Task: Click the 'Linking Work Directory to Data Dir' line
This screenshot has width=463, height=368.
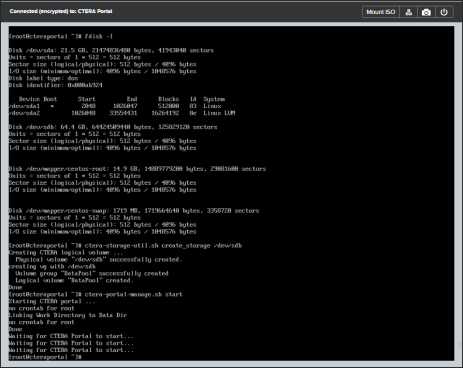Action: pos(68,315)
